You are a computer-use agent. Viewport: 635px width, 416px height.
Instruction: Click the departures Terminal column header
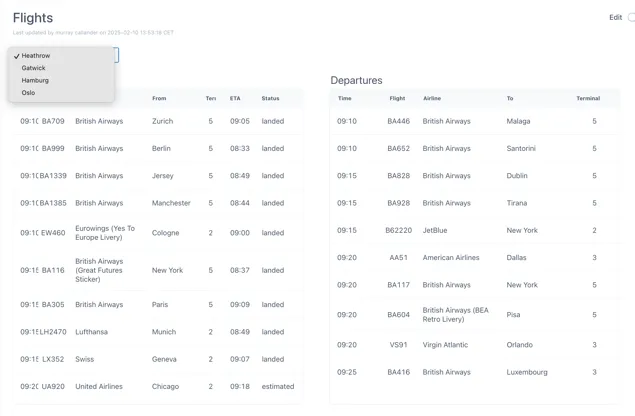[588, 98]
